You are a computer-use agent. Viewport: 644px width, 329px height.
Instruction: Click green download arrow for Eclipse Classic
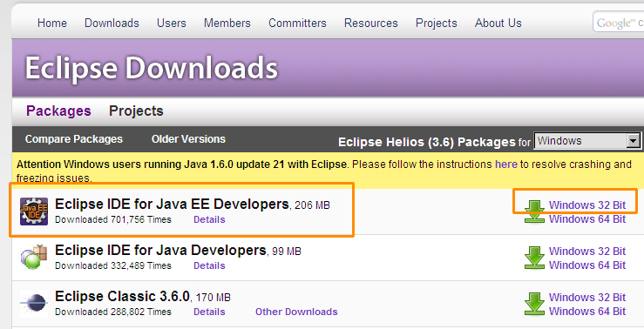(x=534, y=304)
